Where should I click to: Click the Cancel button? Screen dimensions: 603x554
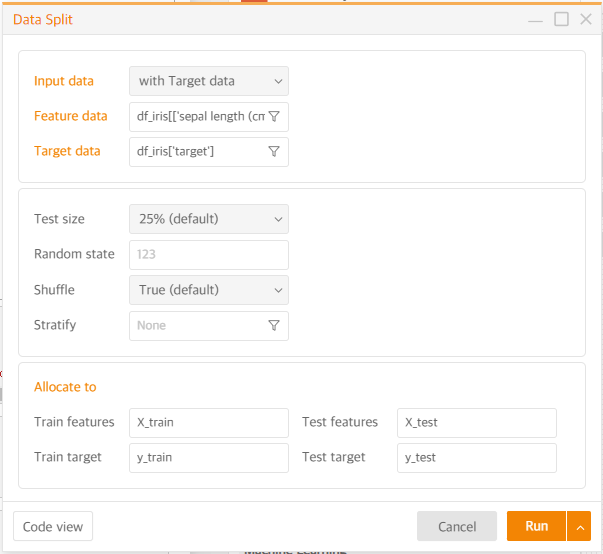tap(457, 526)
